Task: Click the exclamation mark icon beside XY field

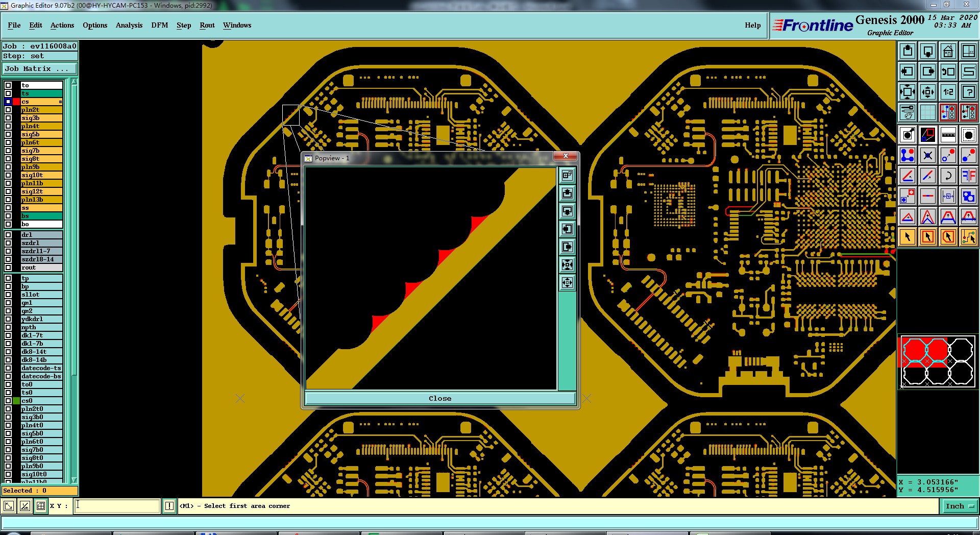Action: [x=169, y=506]
